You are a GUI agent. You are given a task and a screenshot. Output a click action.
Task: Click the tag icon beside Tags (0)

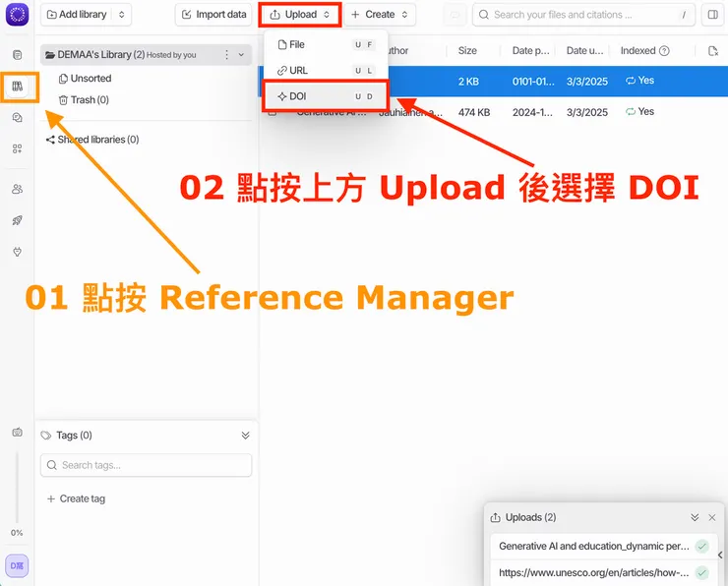click(46, 436)
